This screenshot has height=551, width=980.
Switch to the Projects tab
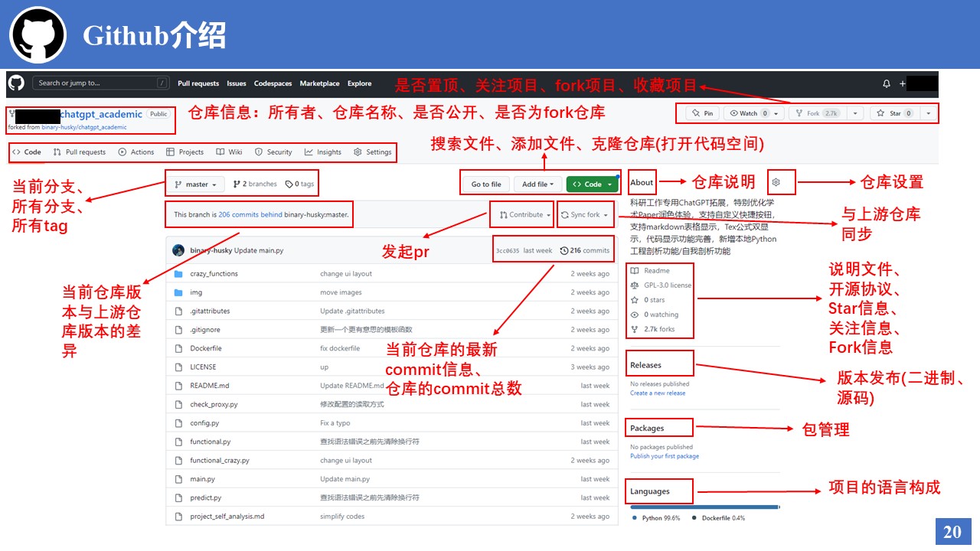point(185,152)
